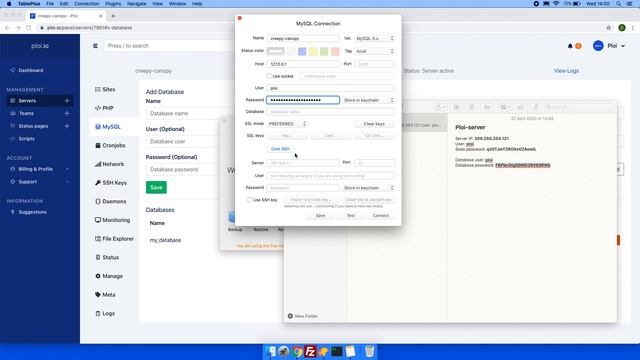Image resolution: width=640 pixels, height=360 pixels.
Task: Click green Save button under Add Database
Action: pyautogui.click(x=156, y=187)
